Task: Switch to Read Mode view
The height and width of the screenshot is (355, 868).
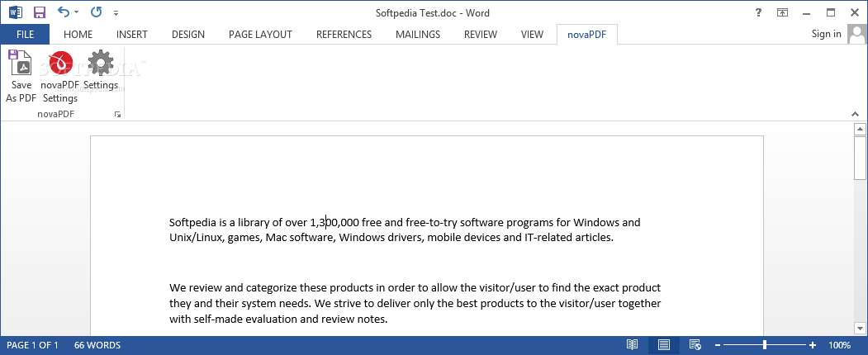Action: point(632,345)
